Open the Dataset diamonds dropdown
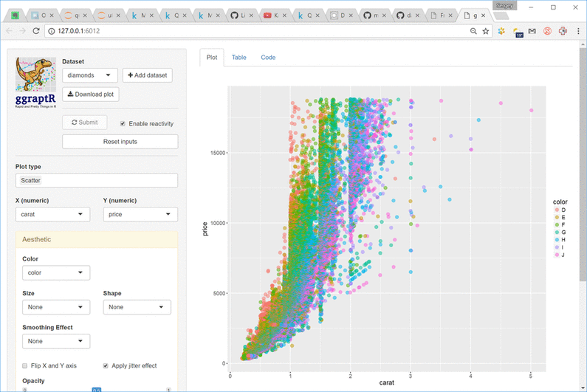Screen dimensions: 587x392 [x=89, y=75]
